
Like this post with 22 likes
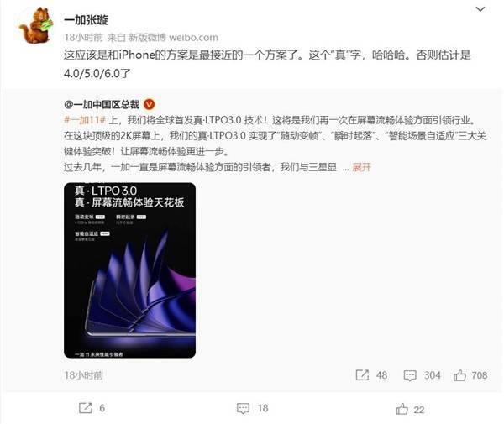(x=402, y=409)
